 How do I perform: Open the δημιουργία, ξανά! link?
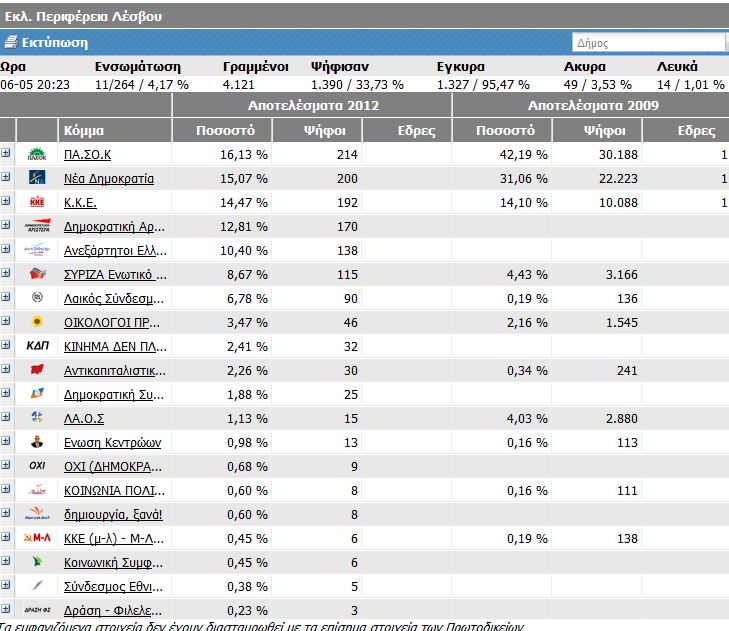tap(113, 515)
